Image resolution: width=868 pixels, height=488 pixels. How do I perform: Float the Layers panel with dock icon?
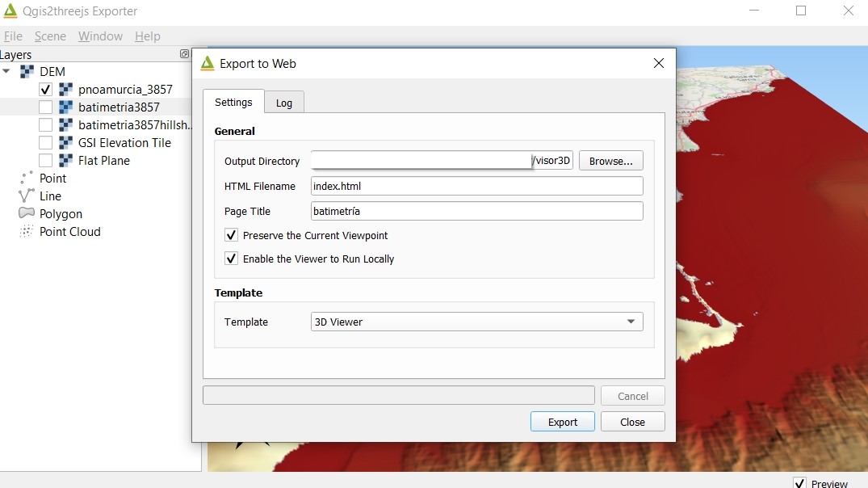click(184, 54)
